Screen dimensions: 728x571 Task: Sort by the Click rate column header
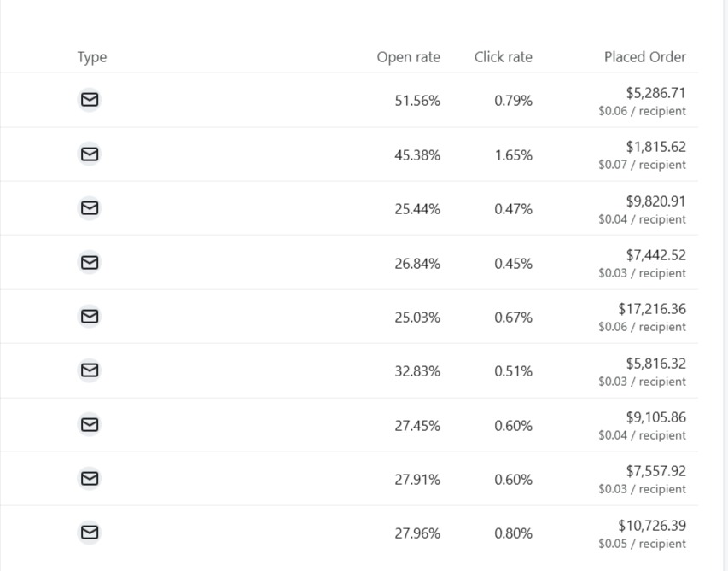click(503, 57)
